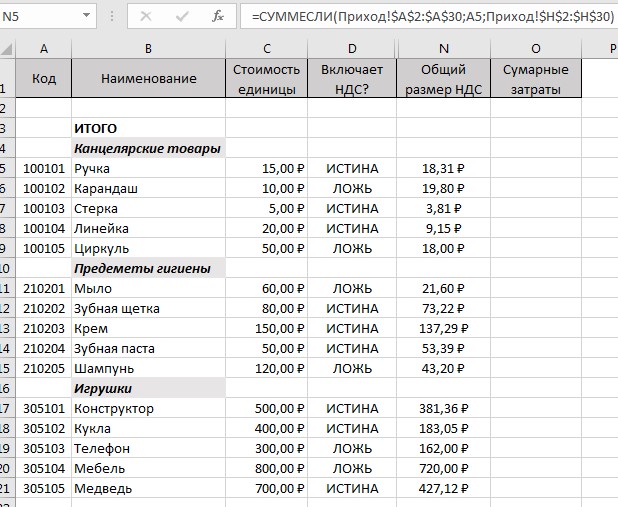Image resolution: width=618 pixels, height=507 pixels.
Task: Open the Name Box dropdown arrow
Action: coord(86,16)
